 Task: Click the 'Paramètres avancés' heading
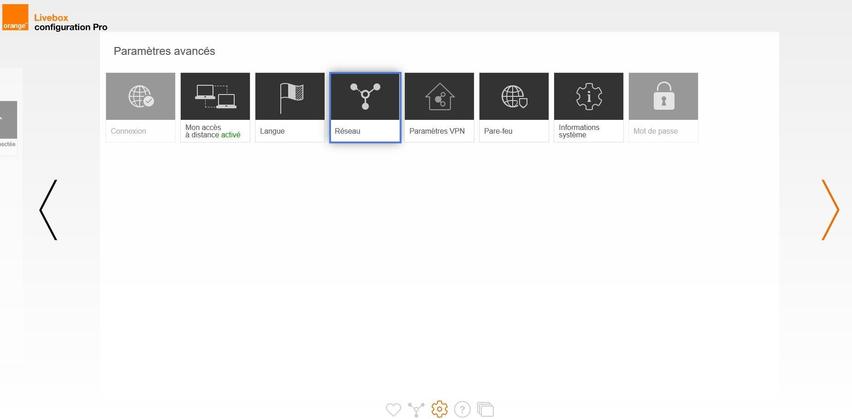(x=164, y=51)
